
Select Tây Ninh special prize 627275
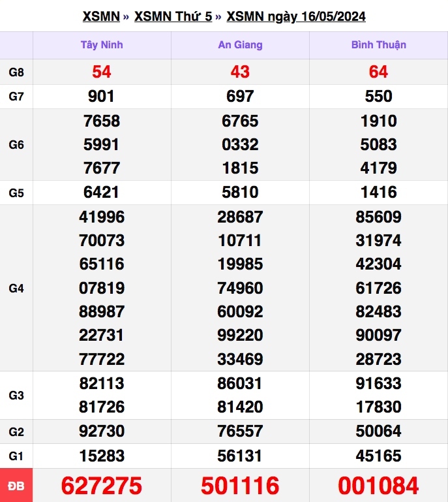pos(102,486)
